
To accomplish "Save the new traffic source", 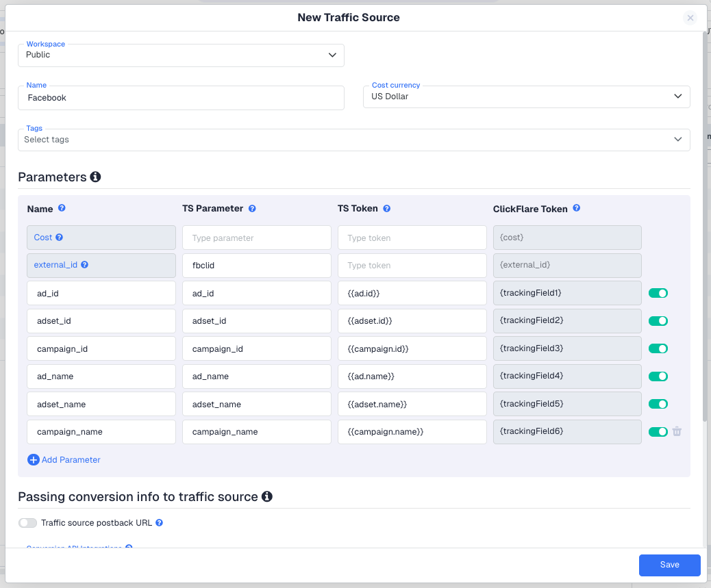I will pos(669,565).
